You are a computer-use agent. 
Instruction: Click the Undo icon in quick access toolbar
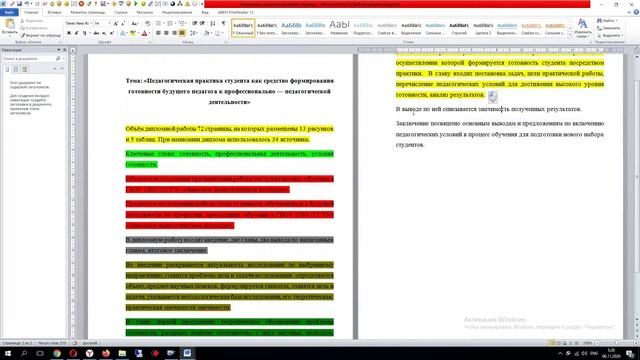tap(27, 4)
